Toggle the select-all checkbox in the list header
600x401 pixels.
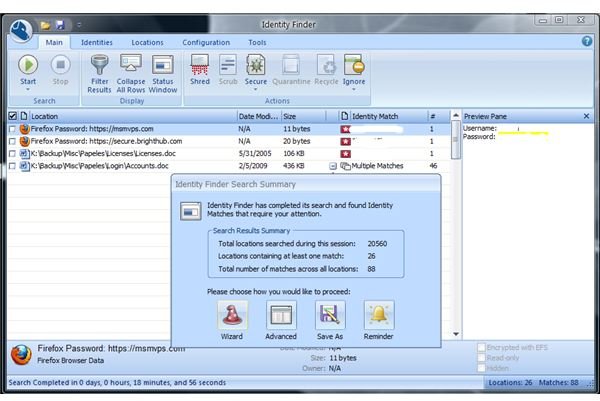(12, 116)
